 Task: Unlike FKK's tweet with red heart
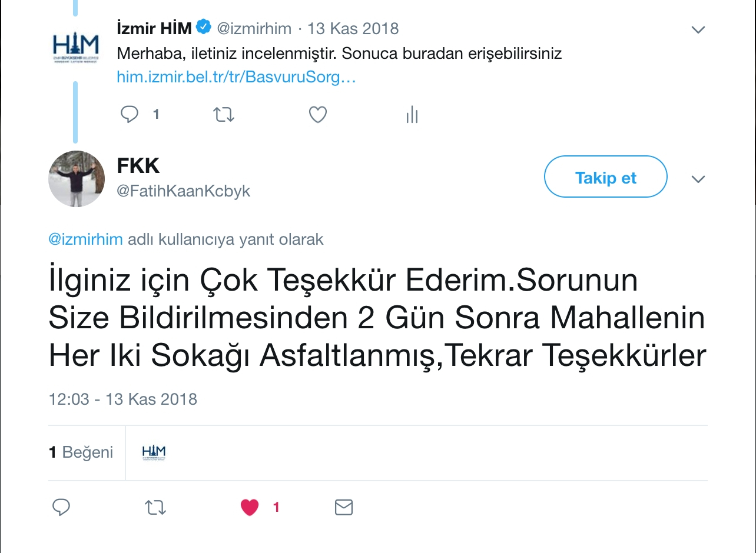click(x=250, y=507)
